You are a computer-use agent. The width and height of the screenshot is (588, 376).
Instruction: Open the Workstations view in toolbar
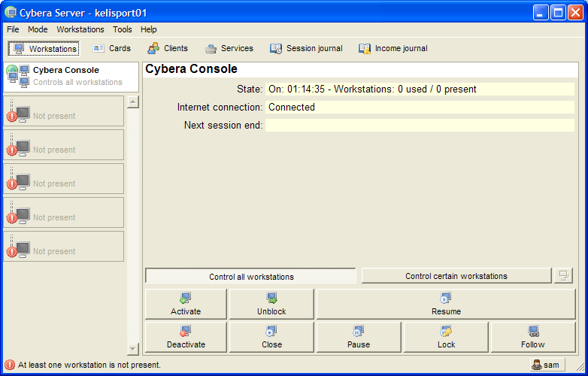pos(45,49)
